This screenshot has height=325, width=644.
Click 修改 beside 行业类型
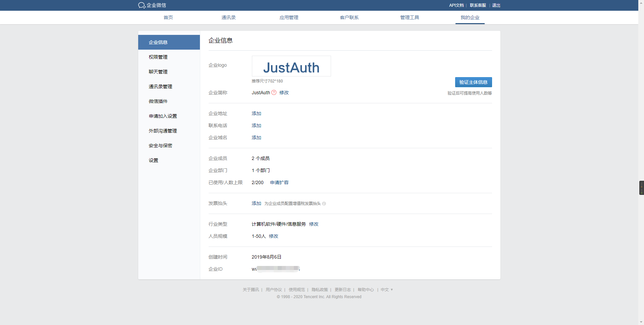314,224
